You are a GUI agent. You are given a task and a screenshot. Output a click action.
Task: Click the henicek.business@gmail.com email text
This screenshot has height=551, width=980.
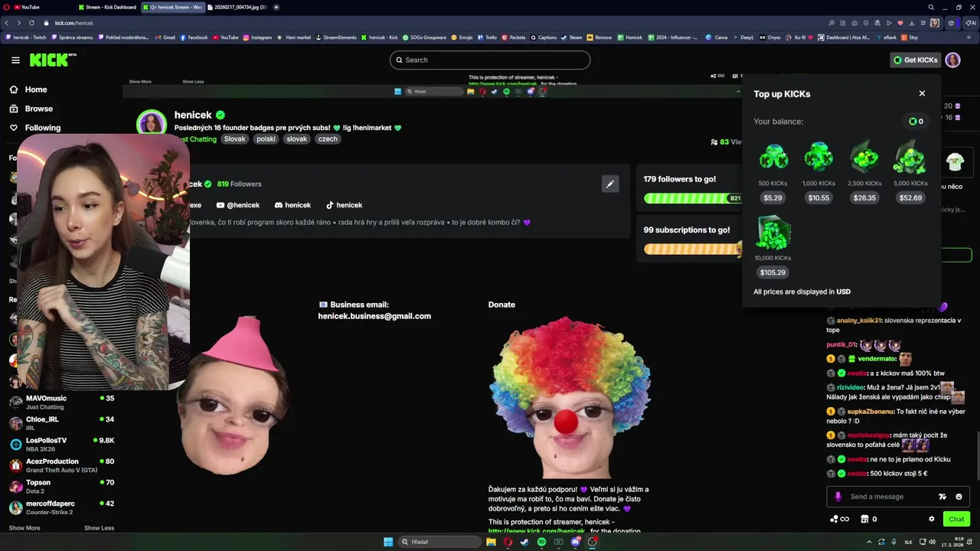point(374,316)
